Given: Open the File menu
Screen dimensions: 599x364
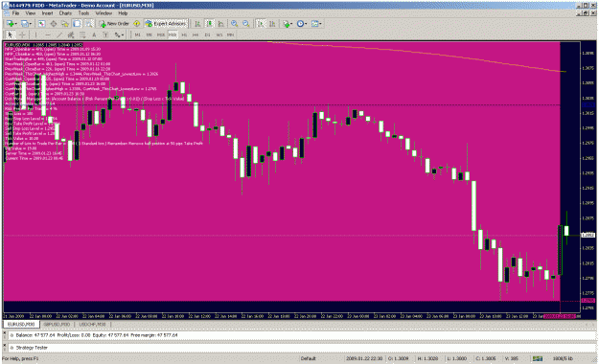Looking at the screenshot, I should pos(15,13).
